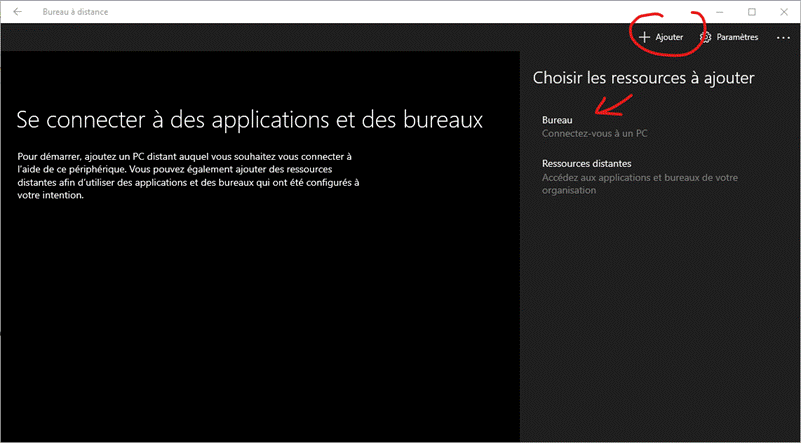801x443 pixels.
Task: Select the Bureau resource option
Action: [557, 119]
